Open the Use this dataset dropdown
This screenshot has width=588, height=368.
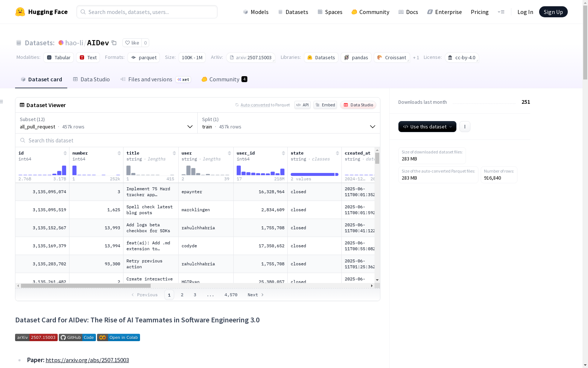click(427, 127)
